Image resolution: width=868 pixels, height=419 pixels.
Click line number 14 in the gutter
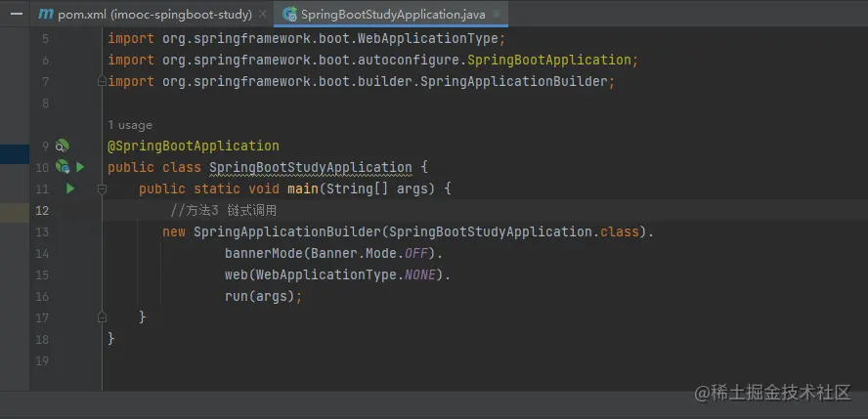[x=42, y=254]
